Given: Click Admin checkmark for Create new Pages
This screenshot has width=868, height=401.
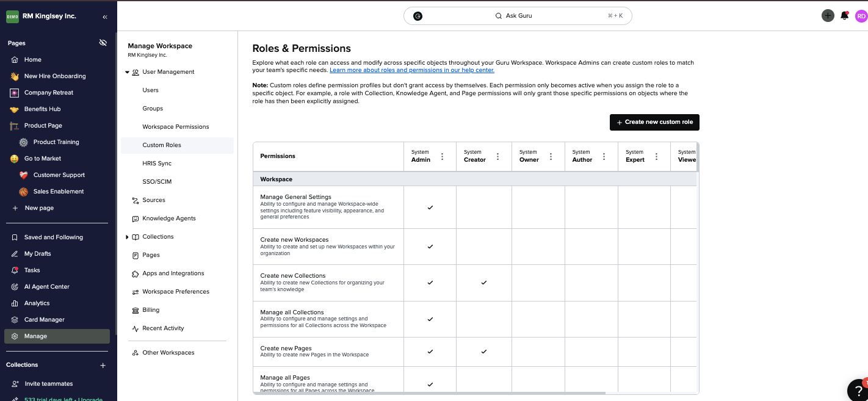Looking at the screenshot, I should point(430,352).
